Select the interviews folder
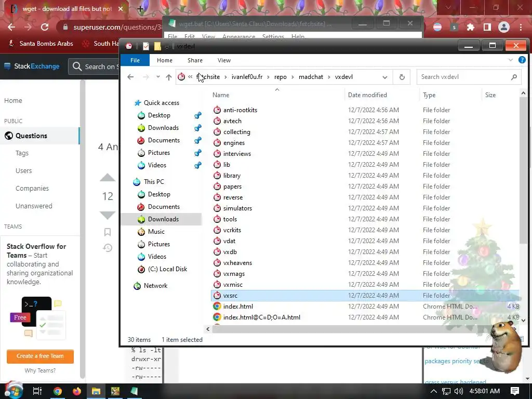 click(x=237, y=154)
